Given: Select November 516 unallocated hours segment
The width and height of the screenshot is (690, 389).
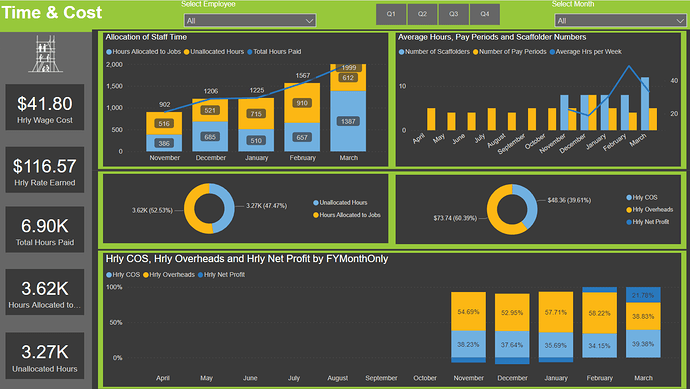Looking at the screenshot, I should tap(164, 123).
